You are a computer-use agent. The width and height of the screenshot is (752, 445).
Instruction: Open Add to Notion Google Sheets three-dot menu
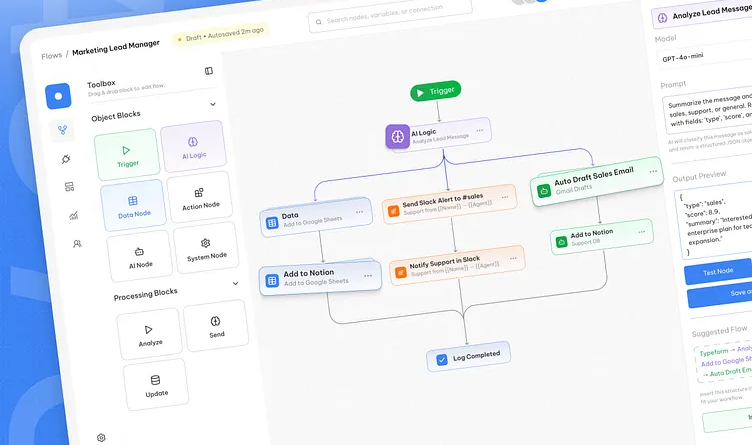pyautogui.click(x=368, y=276)
